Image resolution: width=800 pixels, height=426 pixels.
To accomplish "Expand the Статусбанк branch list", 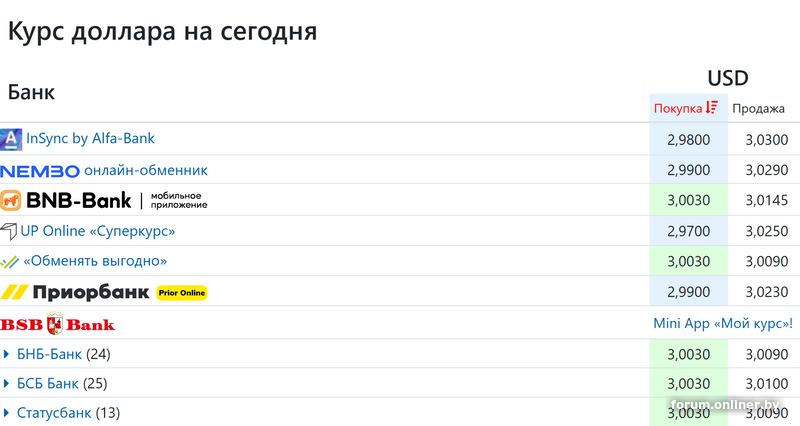I will (x=8, y=412).
